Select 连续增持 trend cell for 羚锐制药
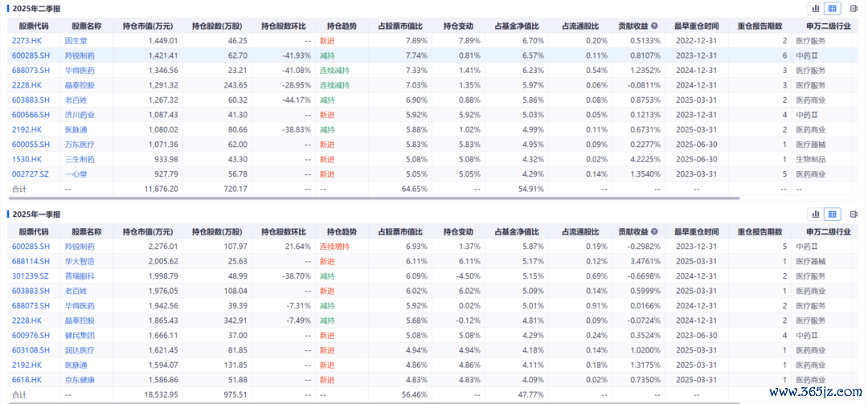Screen dimensions: 868x404 (334, 247)
